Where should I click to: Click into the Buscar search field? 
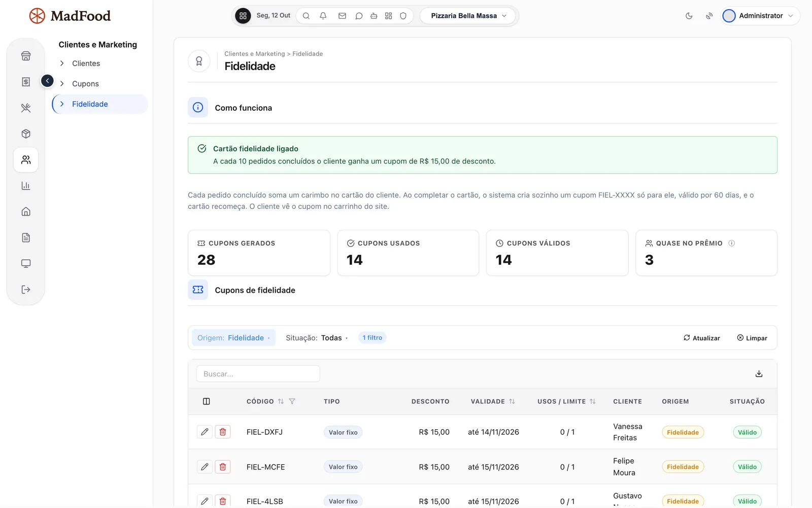click(x=258, y=374)
